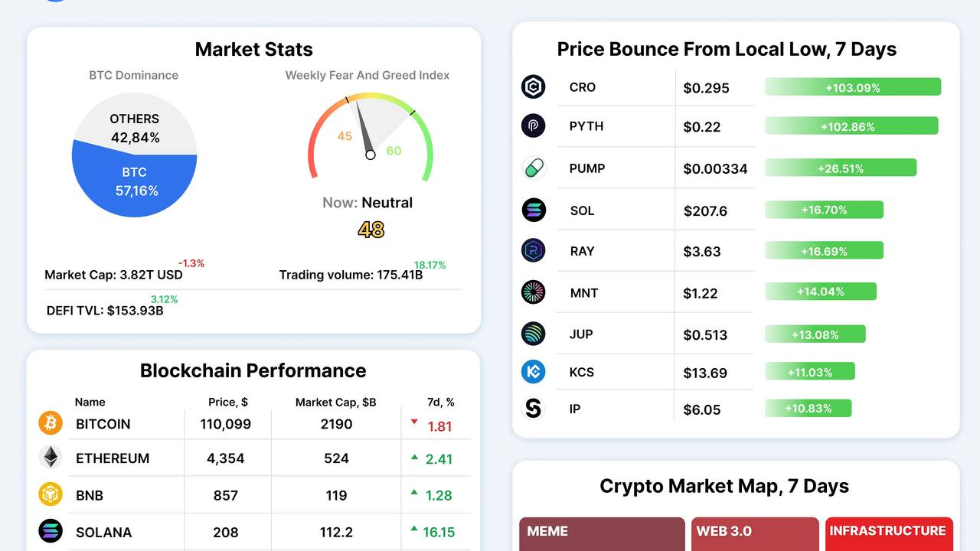Click the 7d, % column header
980x551 pixels.
point(441,402)
